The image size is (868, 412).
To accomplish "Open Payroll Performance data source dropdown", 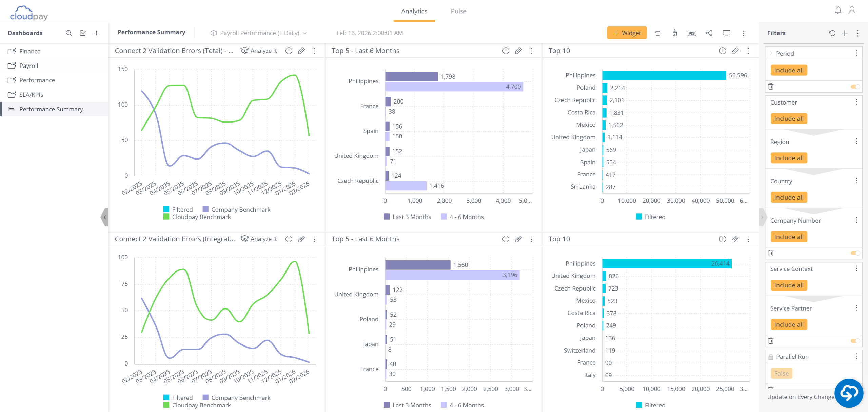I will pos(259,33).
